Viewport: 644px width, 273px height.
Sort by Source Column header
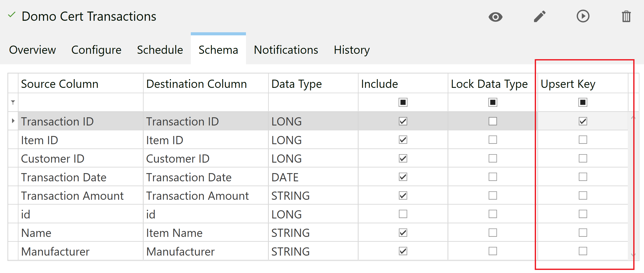point(60,84)
